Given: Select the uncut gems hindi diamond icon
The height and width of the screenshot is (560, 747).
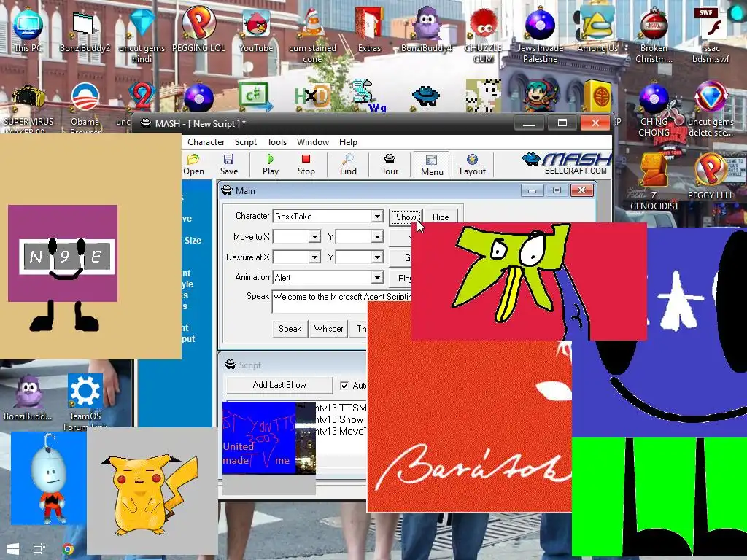Looking at the screenshot, I should [x=142, y=35].
